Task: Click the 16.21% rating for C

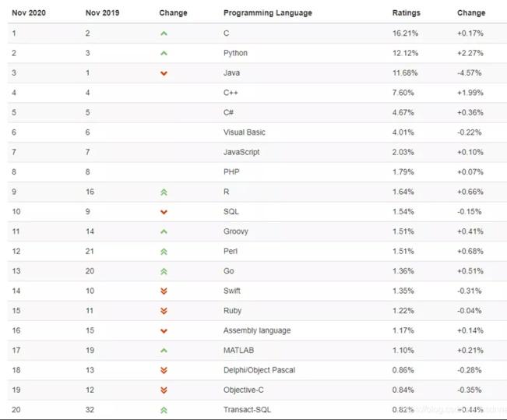Action: pos(405,34)
